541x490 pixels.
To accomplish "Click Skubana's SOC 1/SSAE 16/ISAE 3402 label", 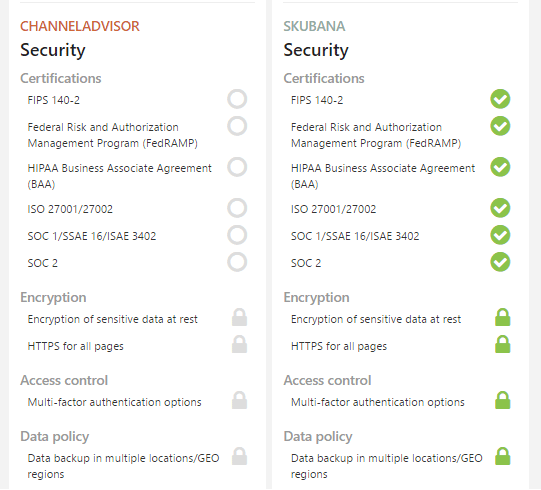I will [355, 236].
